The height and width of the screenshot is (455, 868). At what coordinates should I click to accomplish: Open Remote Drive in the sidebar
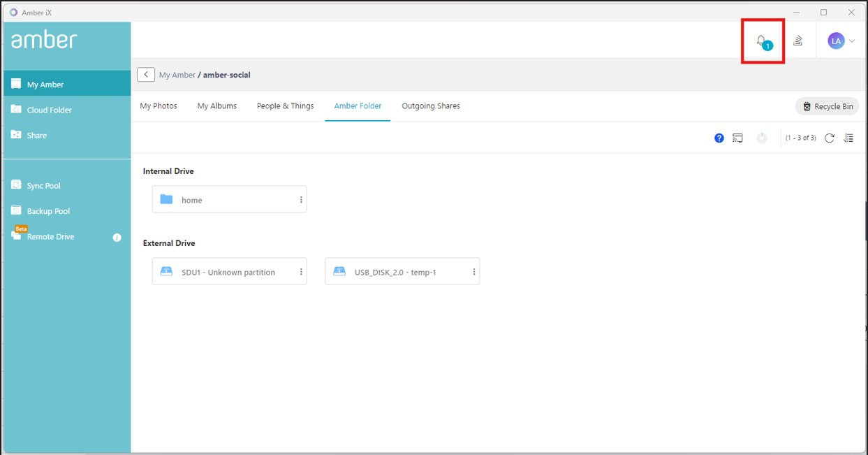tap(50, 236)
